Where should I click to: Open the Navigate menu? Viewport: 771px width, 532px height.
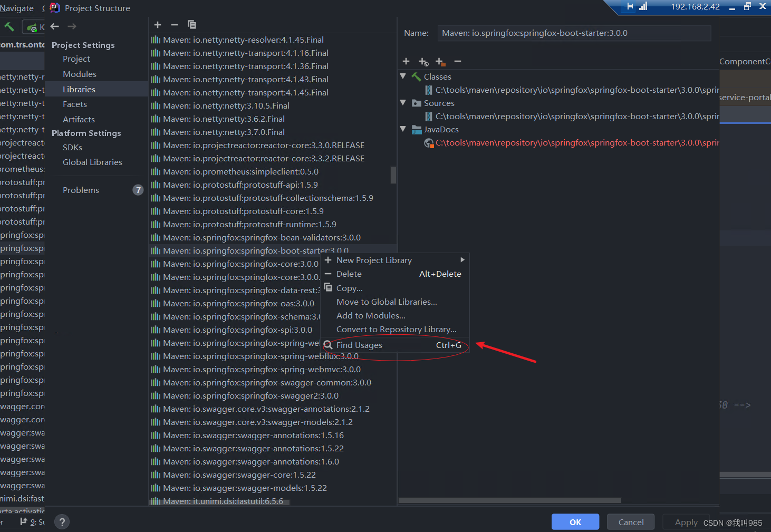pos(17,8)
